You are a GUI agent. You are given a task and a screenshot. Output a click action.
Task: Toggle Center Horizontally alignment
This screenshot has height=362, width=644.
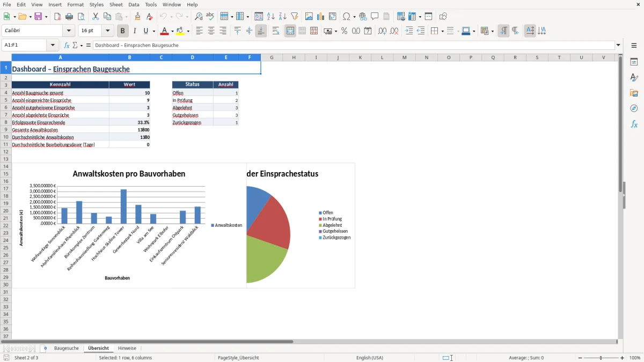[x=211, y=31]
